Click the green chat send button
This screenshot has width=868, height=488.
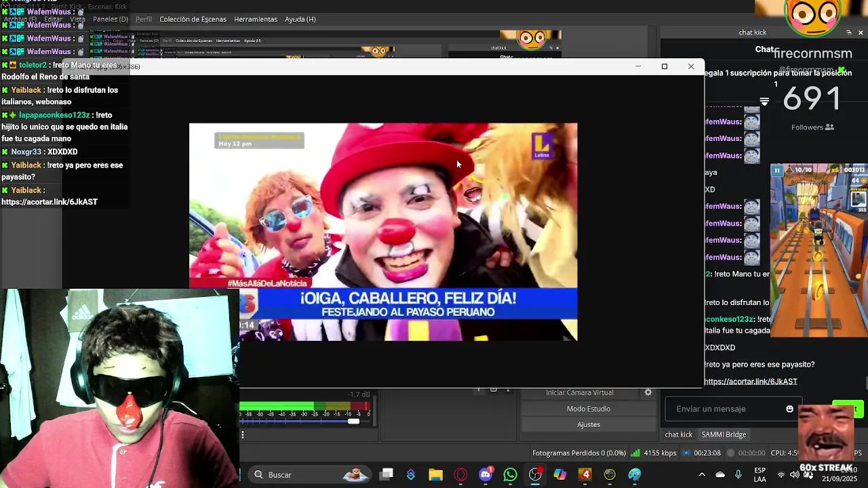848,409
